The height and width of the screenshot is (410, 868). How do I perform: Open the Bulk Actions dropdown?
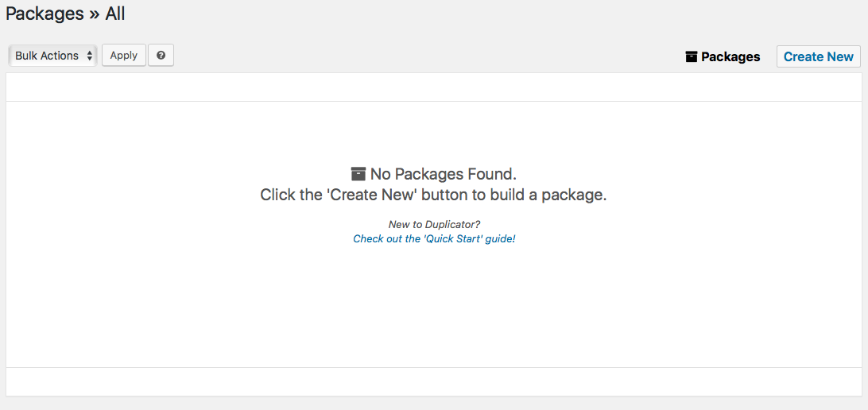click(53, 56)
